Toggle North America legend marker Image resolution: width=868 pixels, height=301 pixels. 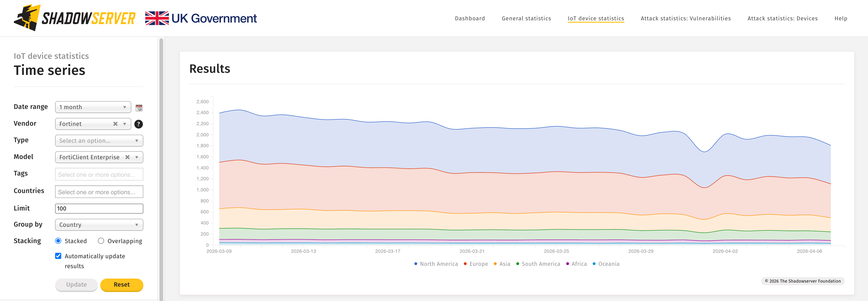pos(416,264)
